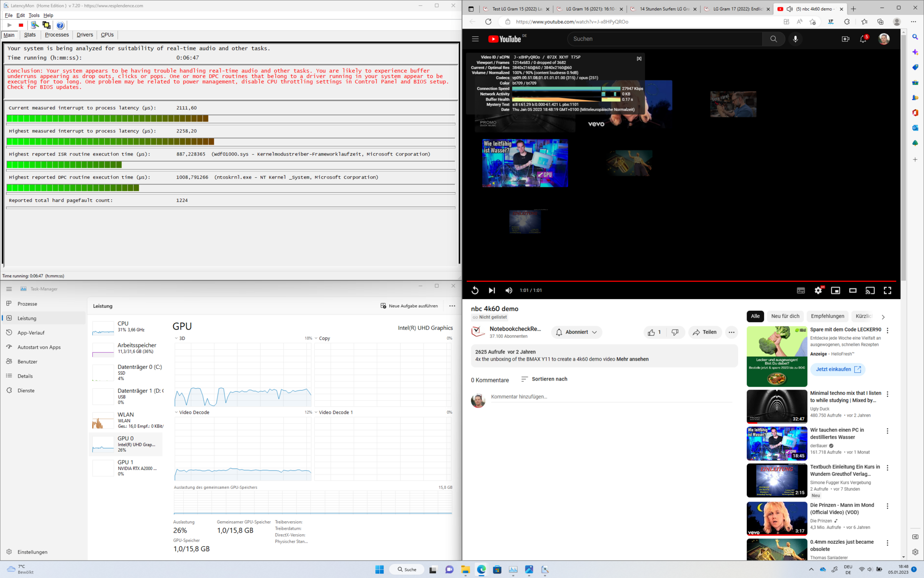The height and width of the screenshot is (578, 924).
Task: Click Teilen share button
Action: click(x=705, y=332)
